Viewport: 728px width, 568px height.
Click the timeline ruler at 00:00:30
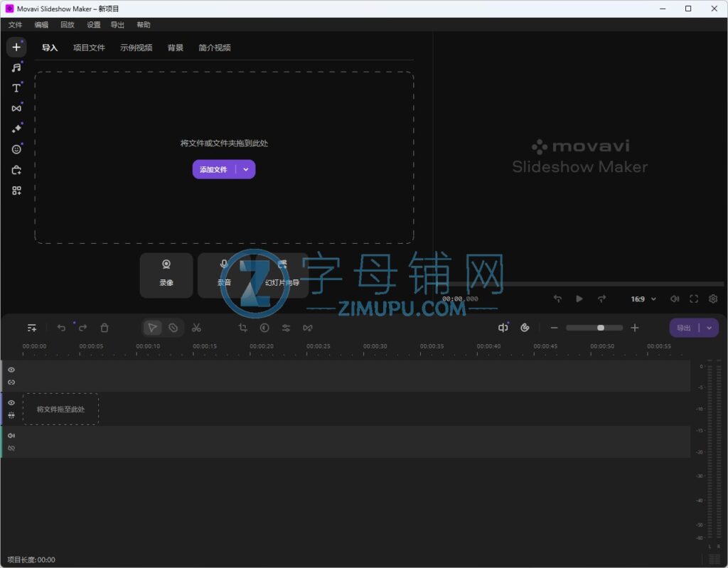coord(375,346)
